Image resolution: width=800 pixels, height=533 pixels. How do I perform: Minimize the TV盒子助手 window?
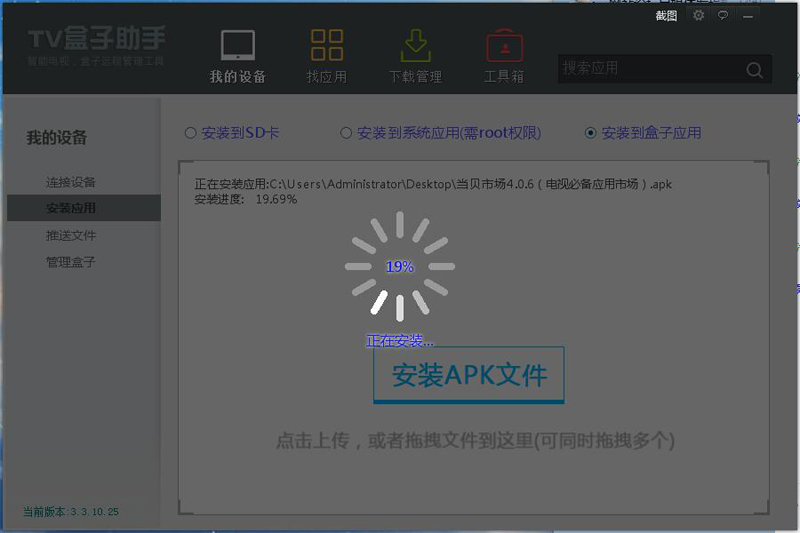tap(748, 16)
